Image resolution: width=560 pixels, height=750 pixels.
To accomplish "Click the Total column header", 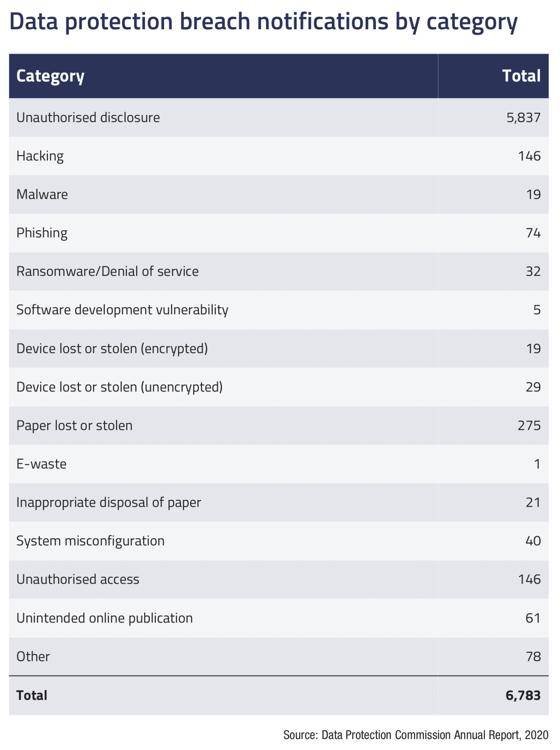I will (521, 76).
